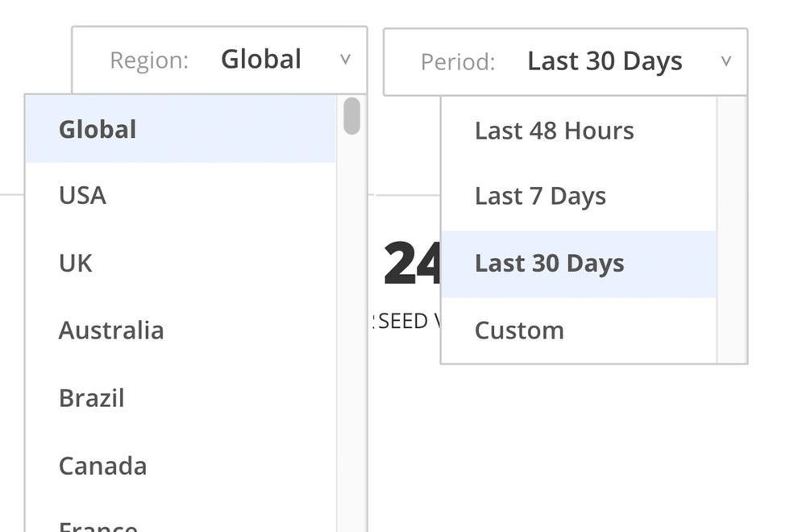Click the Global value text in Region header

[x=260, y=59]
